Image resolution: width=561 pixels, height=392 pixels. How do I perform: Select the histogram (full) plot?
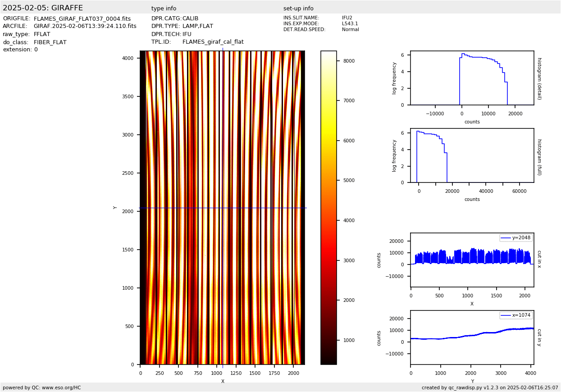(x=472, y=155)
